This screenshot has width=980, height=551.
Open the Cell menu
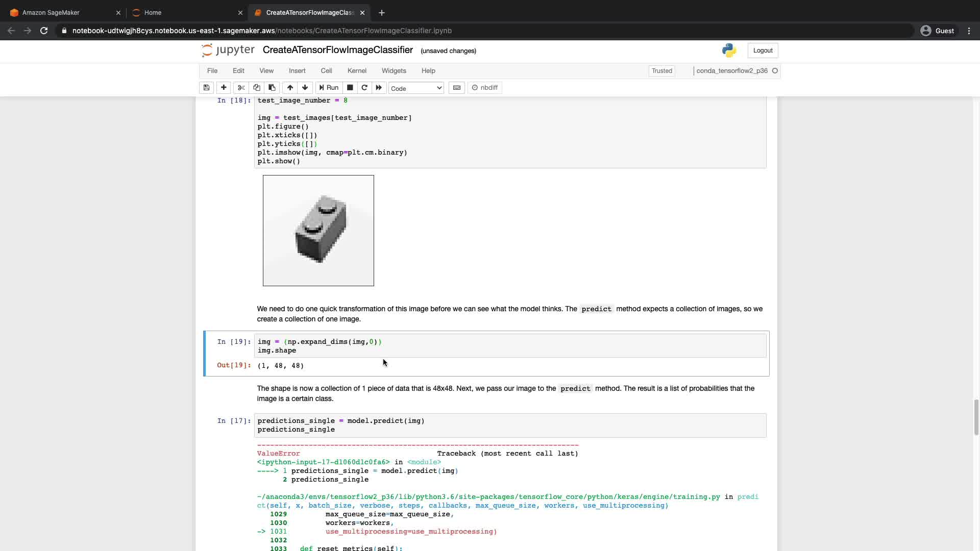(326, 71)
